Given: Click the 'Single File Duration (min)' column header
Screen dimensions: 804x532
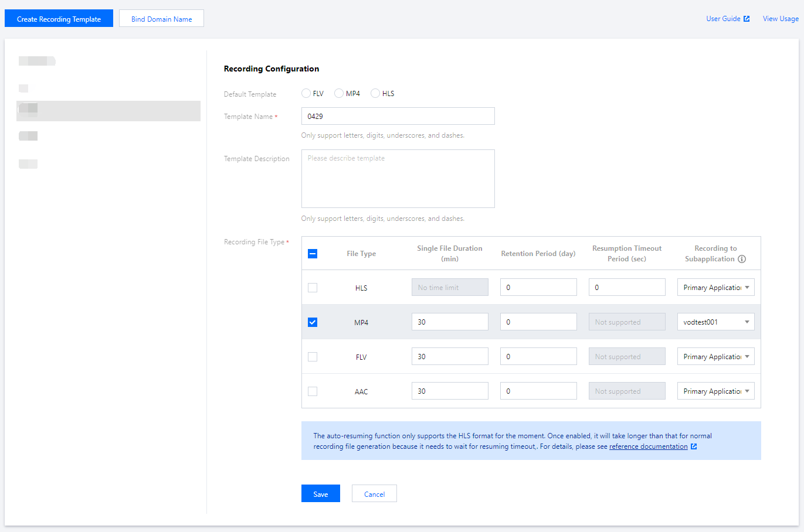Looking at the screenshot, I should [450, 254].
